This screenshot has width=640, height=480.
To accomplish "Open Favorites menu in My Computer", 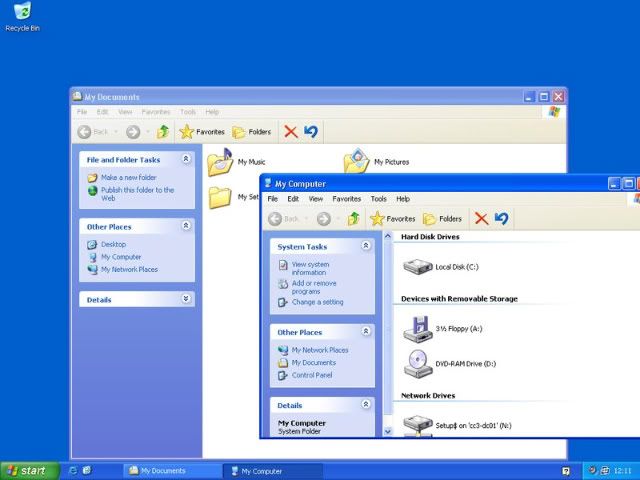I will coord(347,199).
